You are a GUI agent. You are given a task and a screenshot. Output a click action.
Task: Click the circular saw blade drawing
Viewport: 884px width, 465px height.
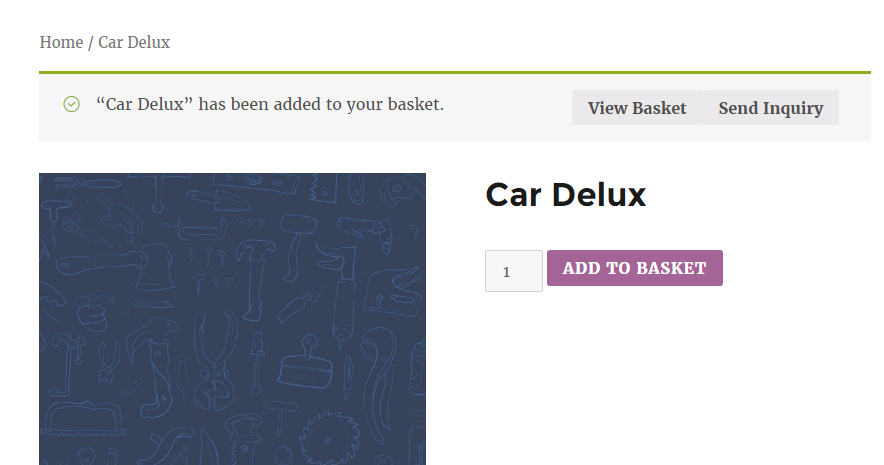(329, 439)
